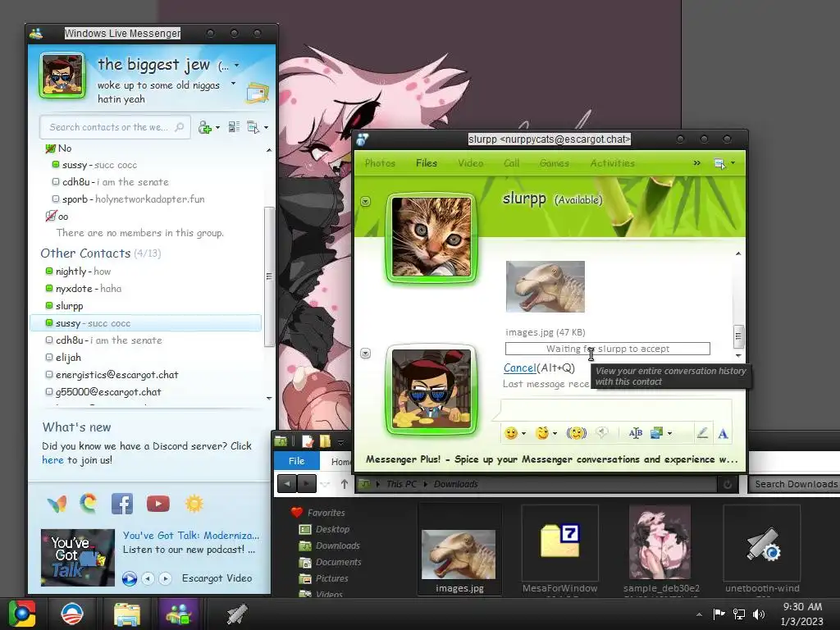This screenshot has height=630, width=840.
Task: Change font using the A icon
Action: coord(724,433)
